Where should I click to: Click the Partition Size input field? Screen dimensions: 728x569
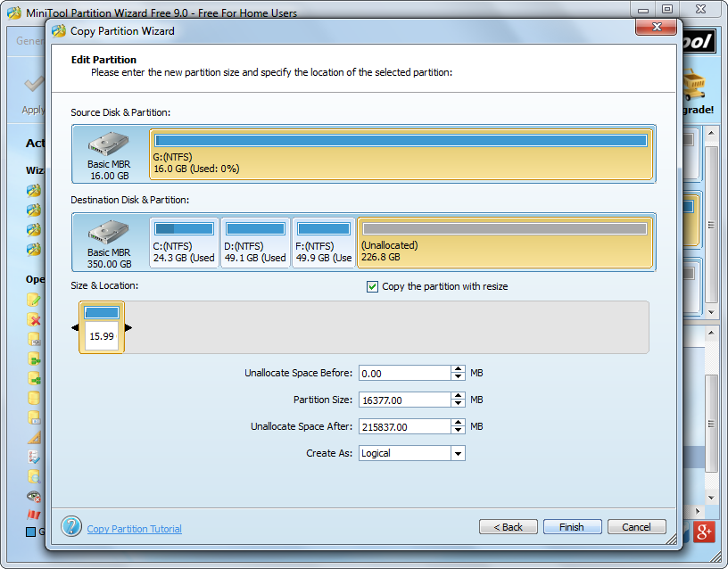pos(404,400)
